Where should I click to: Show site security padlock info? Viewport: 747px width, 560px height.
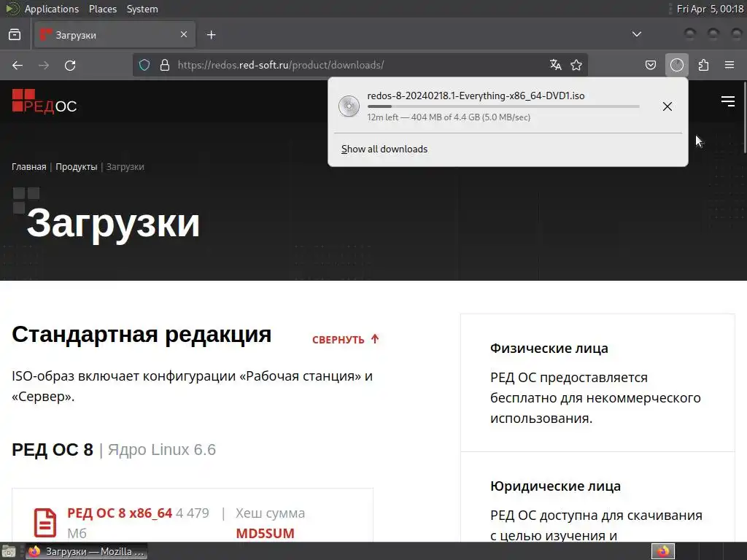(165, 65)
